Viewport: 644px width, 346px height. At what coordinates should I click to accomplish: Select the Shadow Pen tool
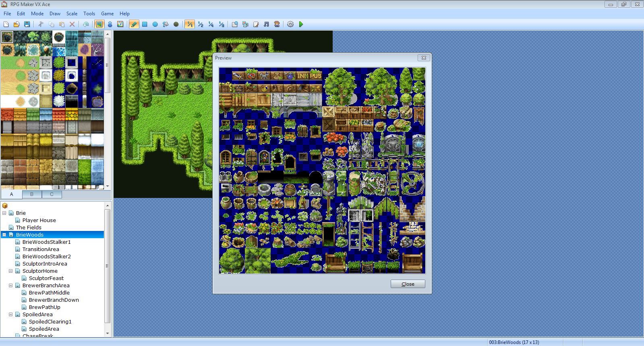coord(176,24)
